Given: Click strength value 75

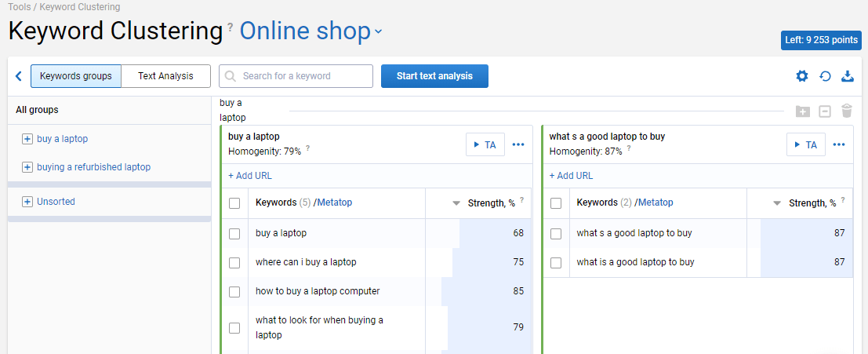Looking at the screenshot, I should [x=518, y=262].
